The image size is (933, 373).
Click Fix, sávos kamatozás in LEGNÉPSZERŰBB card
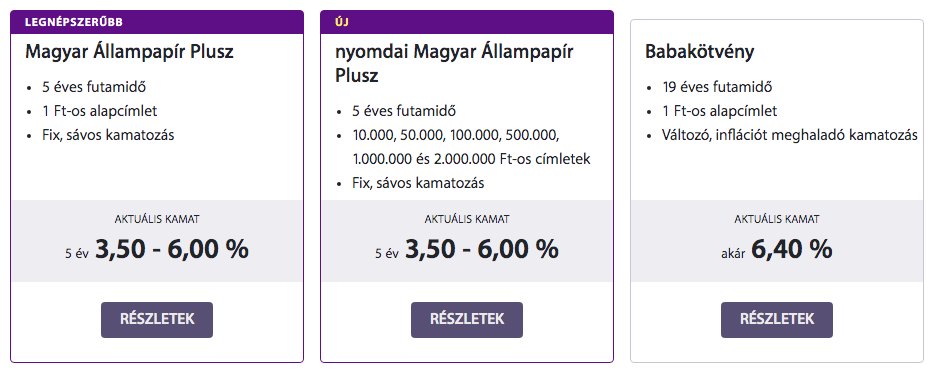108,135
